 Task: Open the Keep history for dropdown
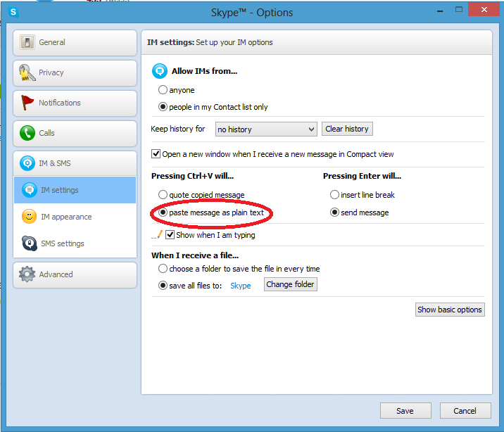click(x=266, y=129)
